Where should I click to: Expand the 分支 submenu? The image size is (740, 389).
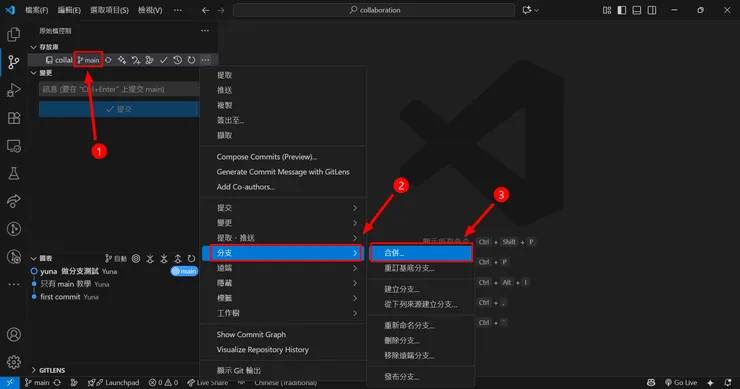pos(283,253)
